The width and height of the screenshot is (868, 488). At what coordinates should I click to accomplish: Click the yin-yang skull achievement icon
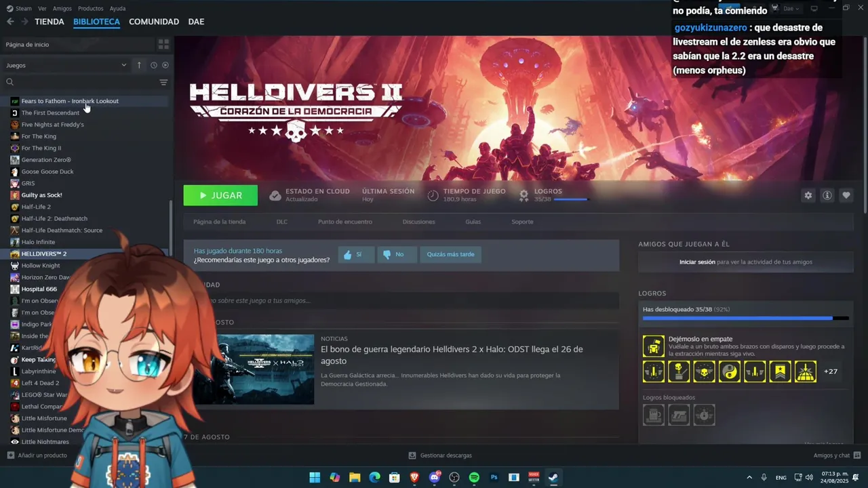point(729,371)
